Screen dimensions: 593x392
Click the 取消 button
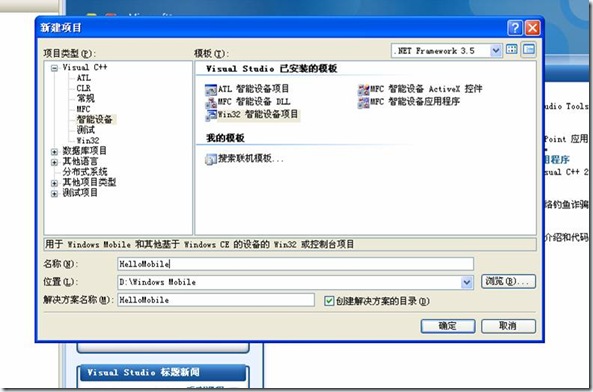[x=508, y=326]
